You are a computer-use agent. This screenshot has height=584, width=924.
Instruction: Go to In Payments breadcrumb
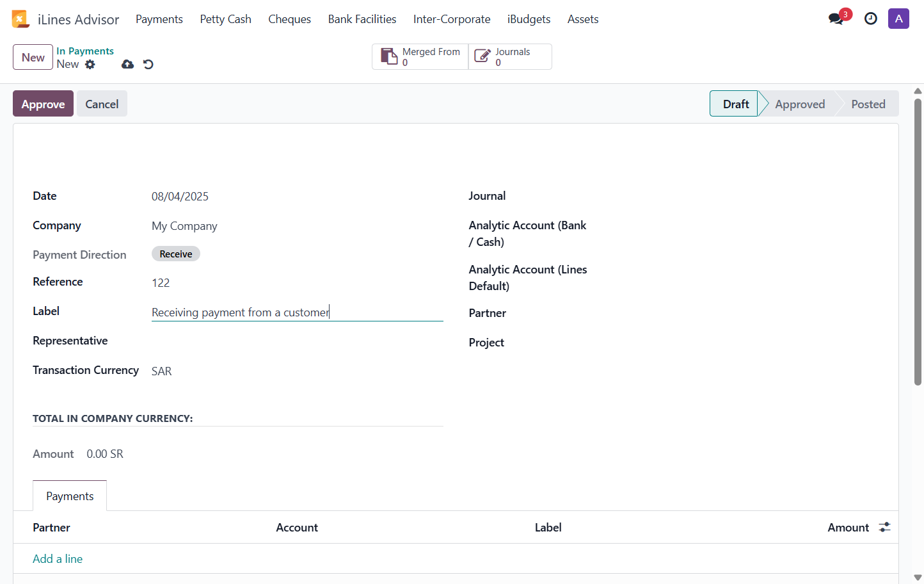point(85,51)
